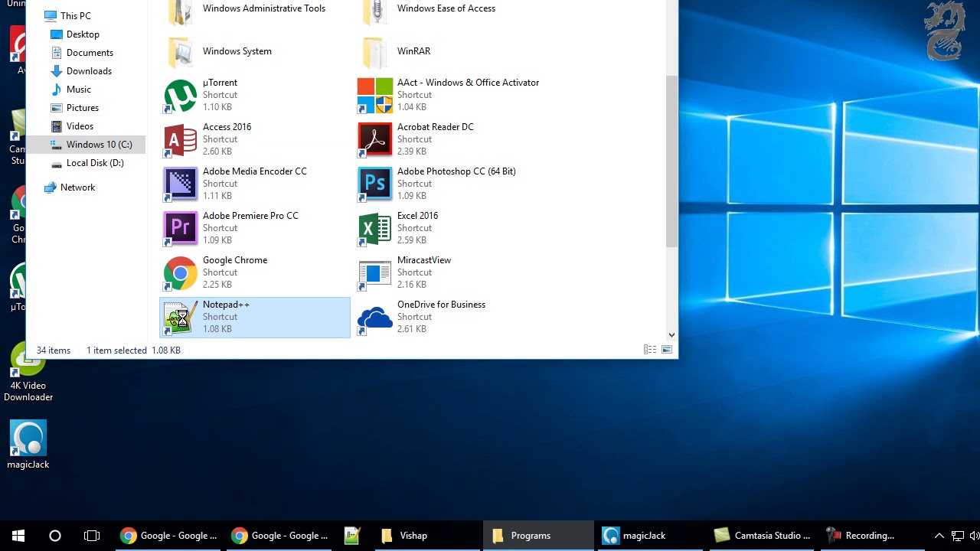Open the Windows Administrative Tools folder
Image resolution: width=980 pixels, height=551 pixels.
click(255, 11)
